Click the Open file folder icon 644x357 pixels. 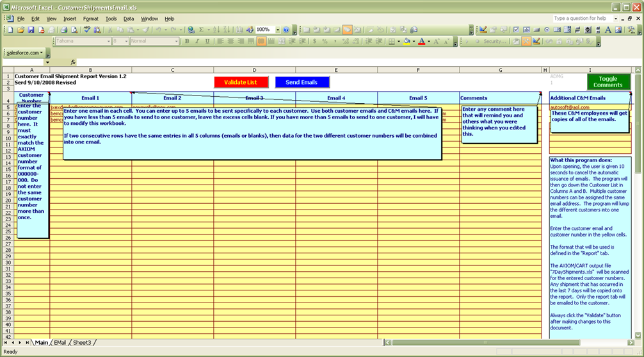pyautogui.click(x=20, y=29)
